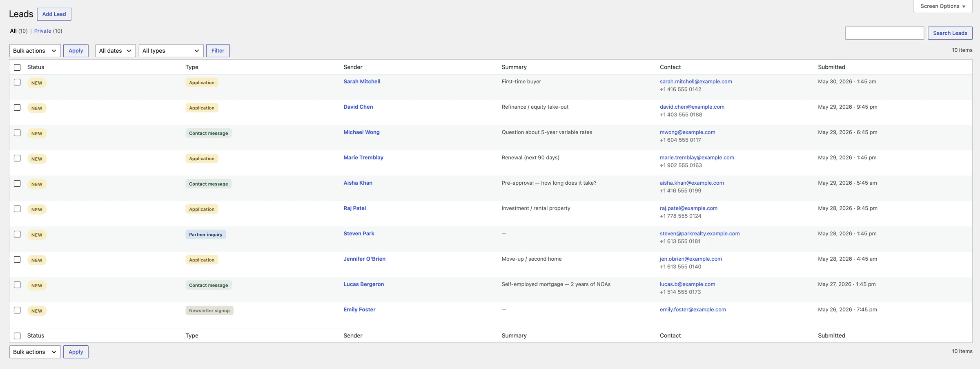Check the David Chen row checkbox
Viewport: 980px width, 369px height.
(x=17, y=107)
